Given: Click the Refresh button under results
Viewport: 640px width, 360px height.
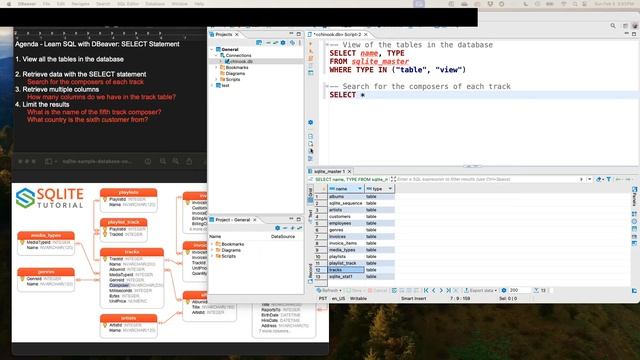Looking at the screenshot, I should 327,290.
